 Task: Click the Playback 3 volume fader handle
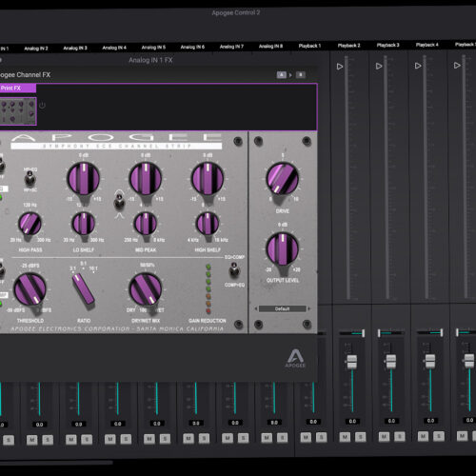[x=391, y=362]
